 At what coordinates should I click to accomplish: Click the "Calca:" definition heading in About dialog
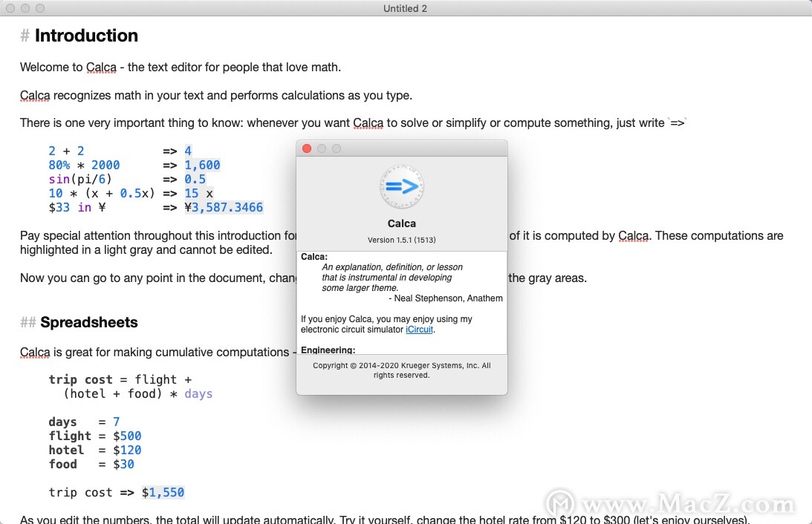pyautogui.click(x=314, y=257)
